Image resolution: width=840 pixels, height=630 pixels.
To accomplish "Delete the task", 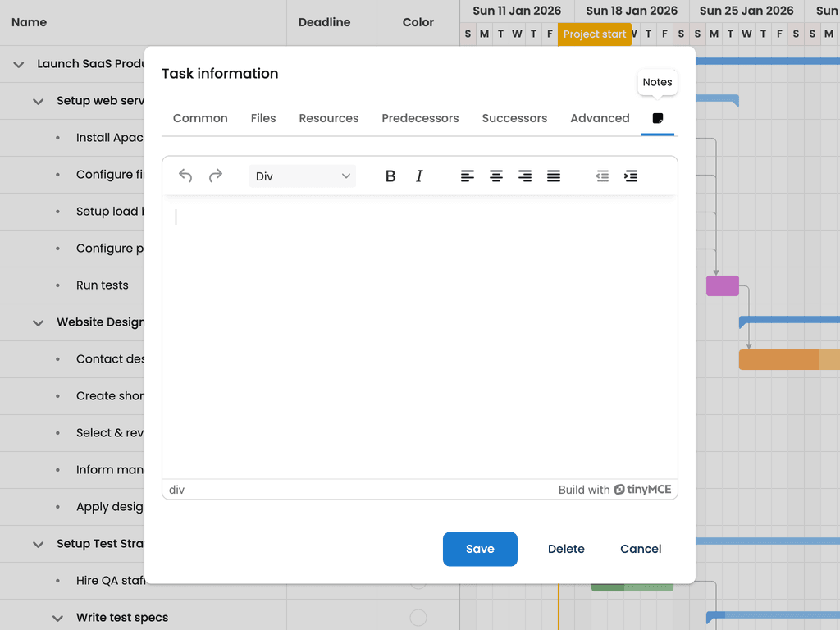I will pos(566,549).
